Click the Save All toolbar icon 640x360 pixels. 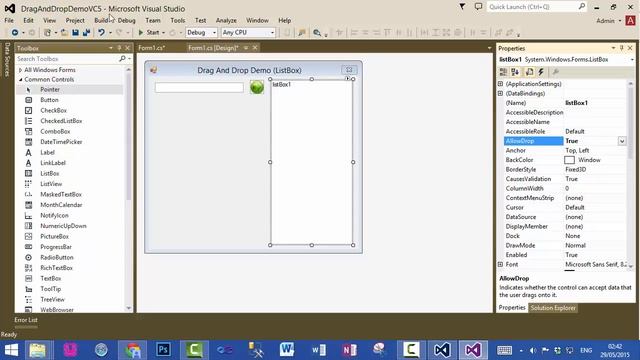tap(86, 32)
